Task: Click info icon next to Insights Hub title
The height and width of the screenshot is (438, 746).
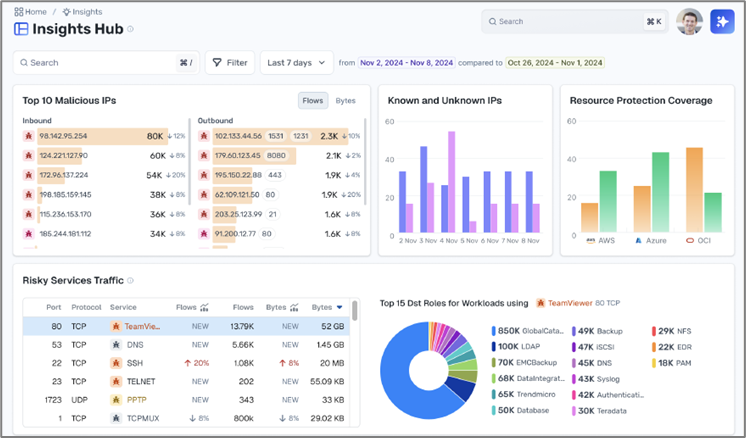Action: click(x=131, y=29)
